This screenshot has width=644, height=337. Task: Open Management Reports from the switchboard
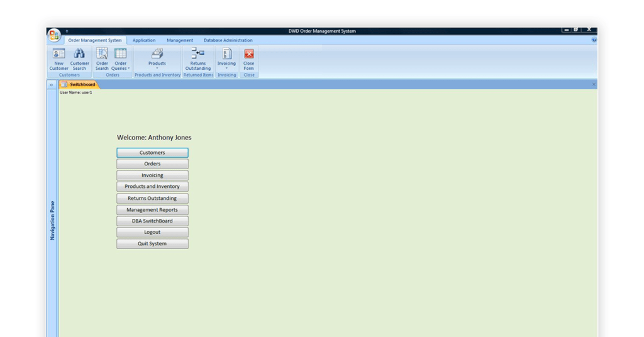[x=152, y=210]
